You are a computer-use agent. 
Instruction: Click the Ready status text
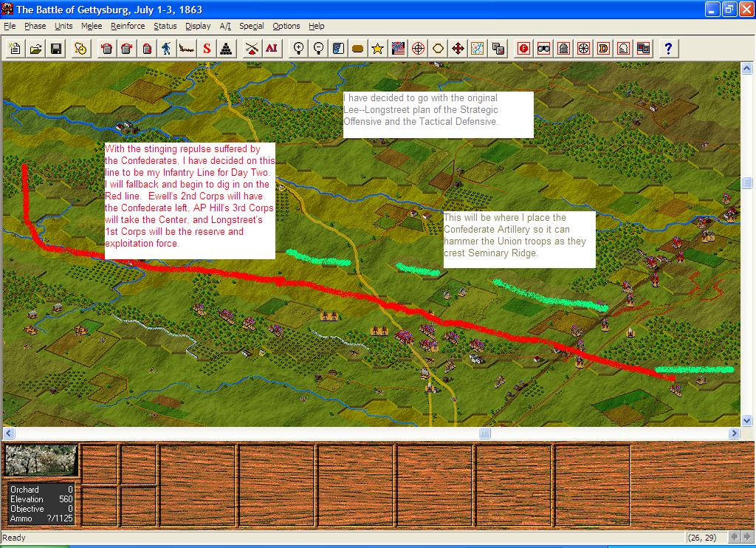click(x=14, y=538)
